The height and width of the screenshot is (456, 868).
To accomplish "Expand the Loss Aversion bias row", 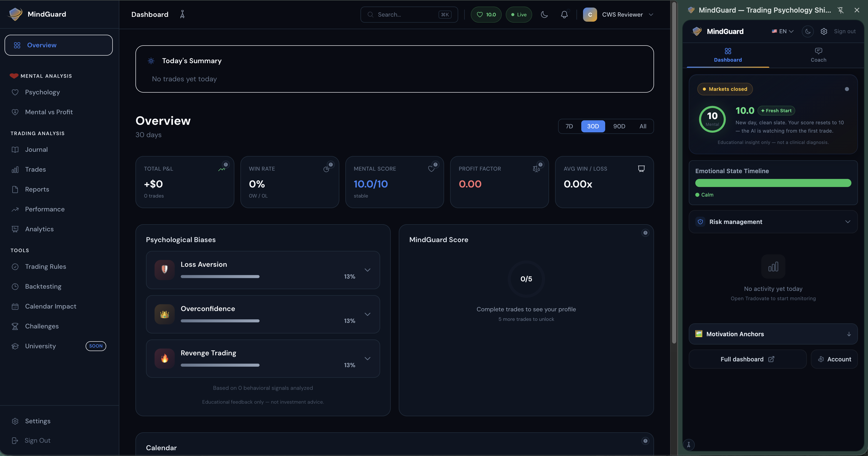I will 367,270.
